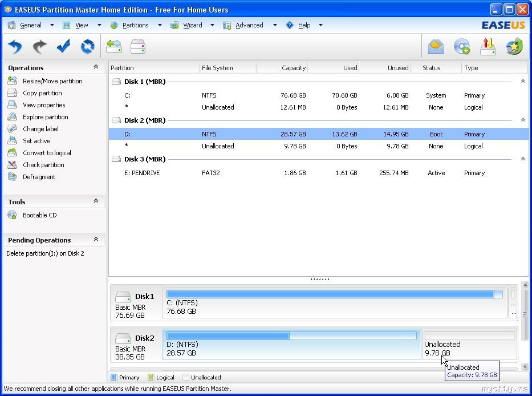Collapse the Tools panel
This screenshot has height=396, width=532.
tap(96, 201)
